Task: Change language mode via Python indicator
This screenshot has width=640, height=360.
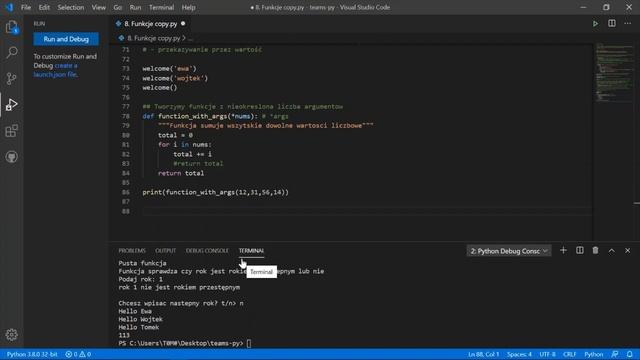Action: 594,354
